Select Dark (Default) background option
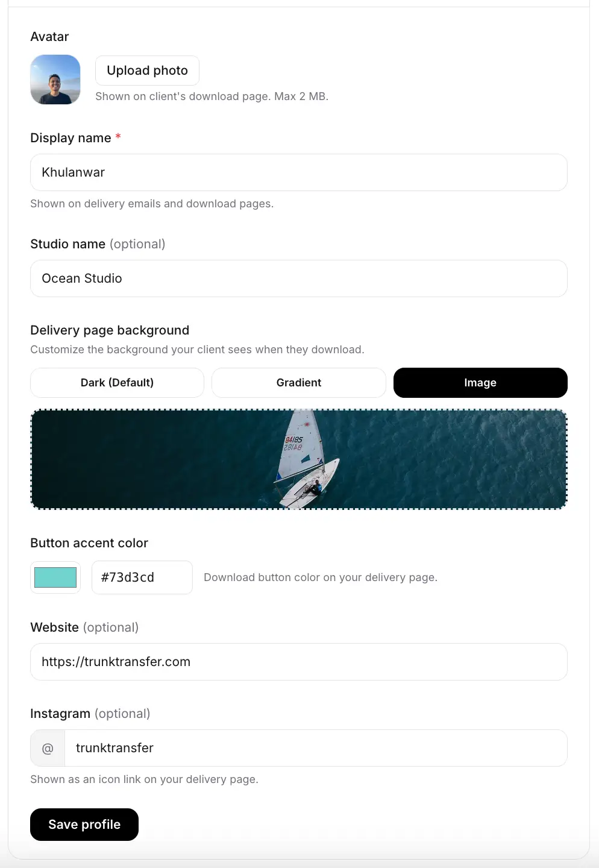Screen dimensions: 599x868 [117, 383]
